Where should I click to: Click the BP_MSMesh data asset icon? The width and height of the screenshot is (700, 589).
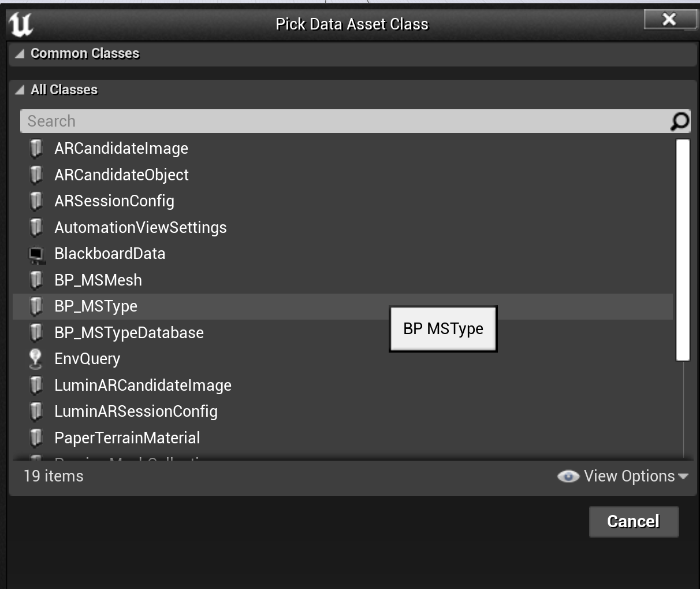(x=36, y=280)
